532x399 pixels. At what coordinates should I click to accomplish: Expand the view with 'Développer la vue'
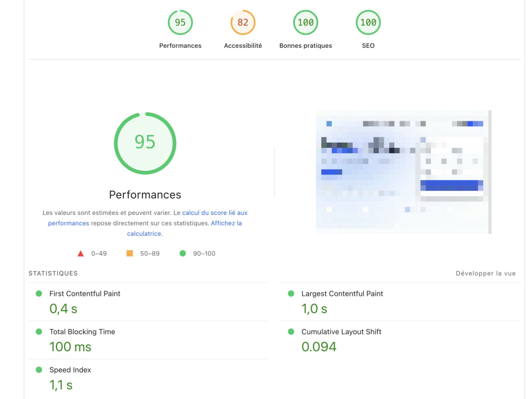click(x=486, y=273)
